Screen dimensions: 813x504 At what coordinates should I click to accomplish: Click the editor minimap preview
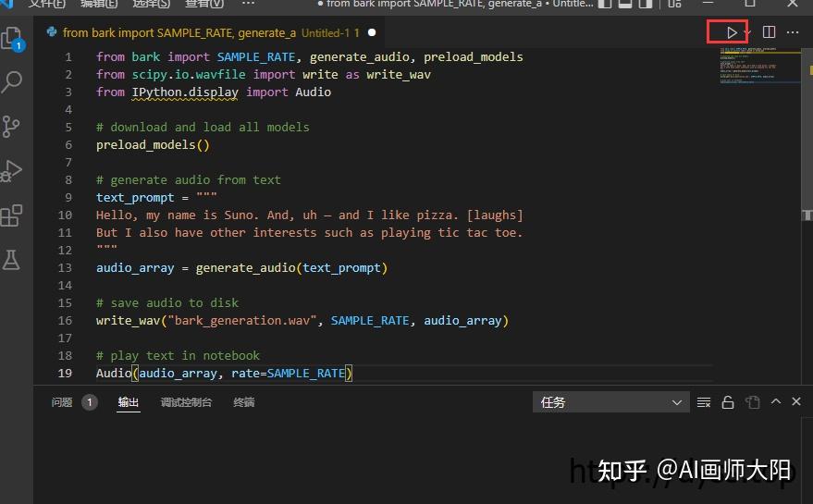click(x=759, y=66)
